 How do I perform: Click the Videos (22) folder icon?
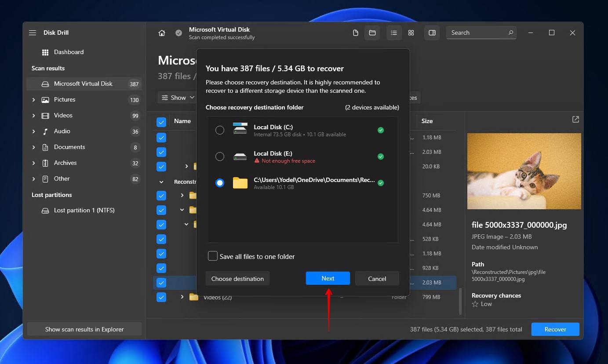pos(194,297)
